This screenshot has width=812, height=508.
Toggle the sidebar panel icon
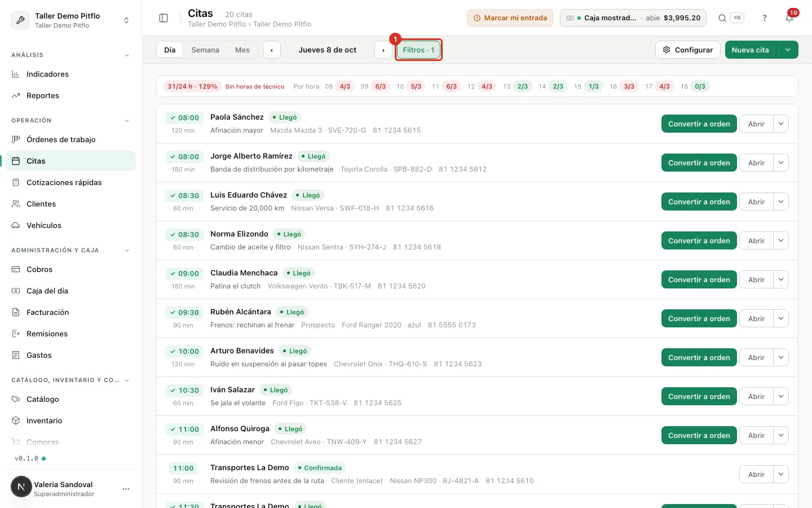pos(164,18)
